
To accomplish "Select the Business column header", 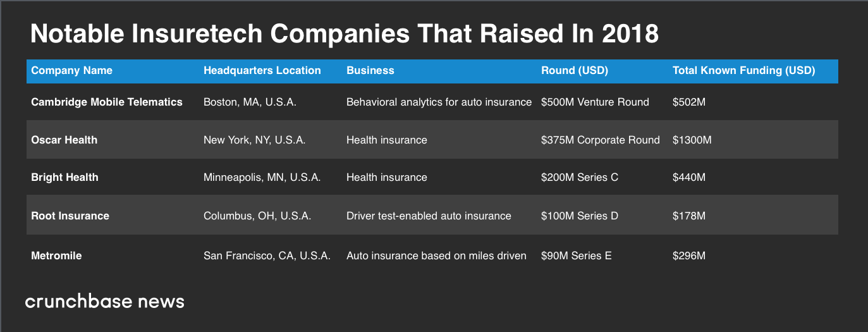I will pyautogui.click(x=370, y=71).
